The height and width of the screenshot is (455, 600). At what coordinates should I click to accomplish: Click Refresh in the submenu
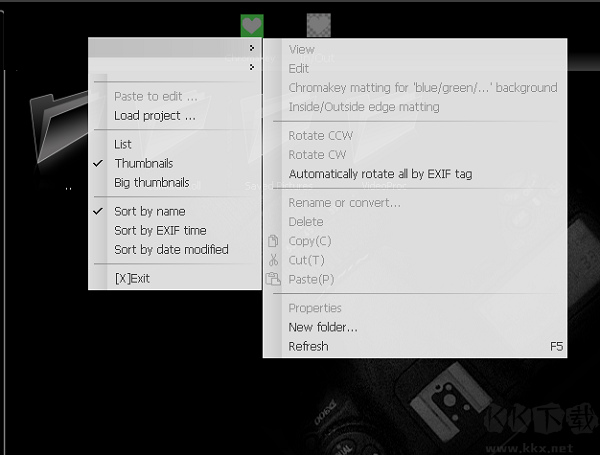coord(308,346)
